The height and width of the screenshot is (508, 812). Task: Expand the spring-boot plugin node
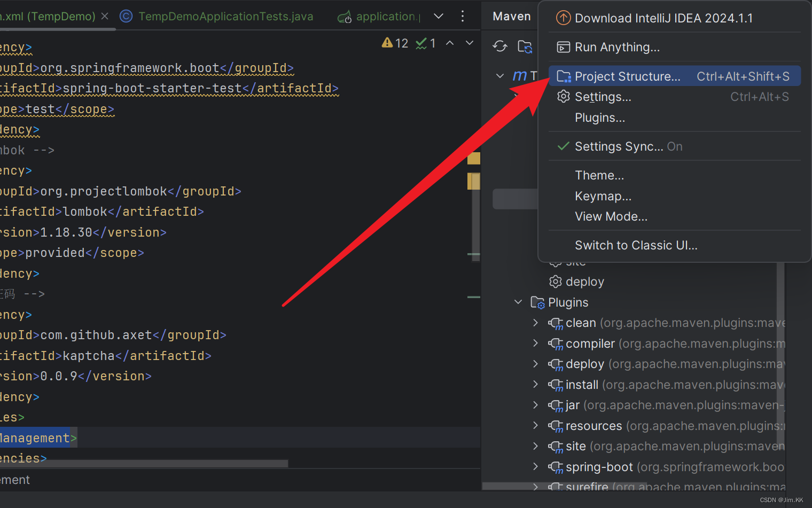pyautogui.click(x=535, y=466)
